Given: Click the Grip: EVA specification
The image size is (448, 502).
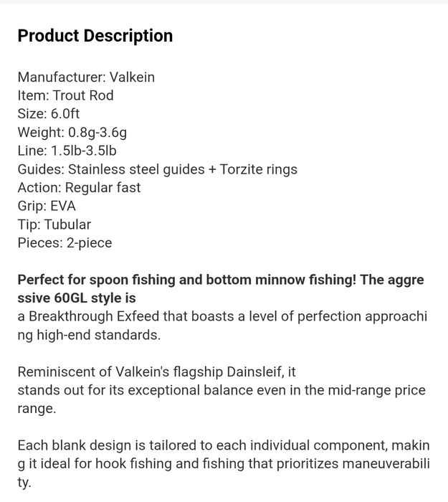Looking at the screenshot, I should point(47,207).
